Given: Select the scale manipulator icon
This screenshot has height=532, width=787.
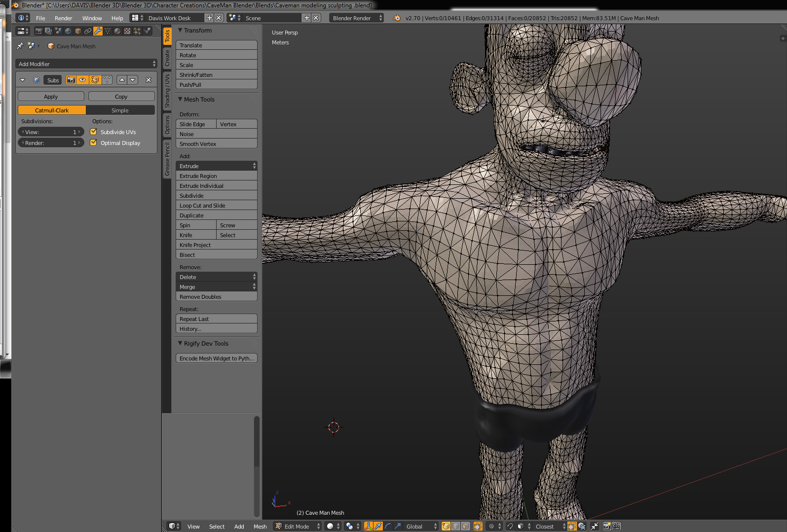Looking at the screenshot, I should coord(398,526).
